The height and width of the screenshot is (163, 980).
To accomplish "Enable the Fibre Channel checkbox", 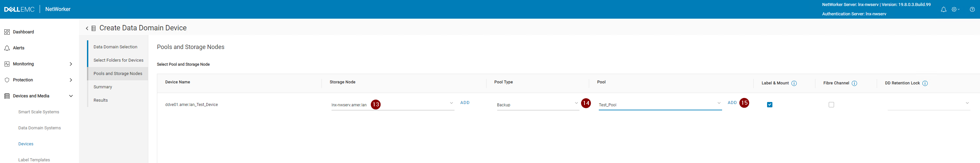I will pos(831,105).
